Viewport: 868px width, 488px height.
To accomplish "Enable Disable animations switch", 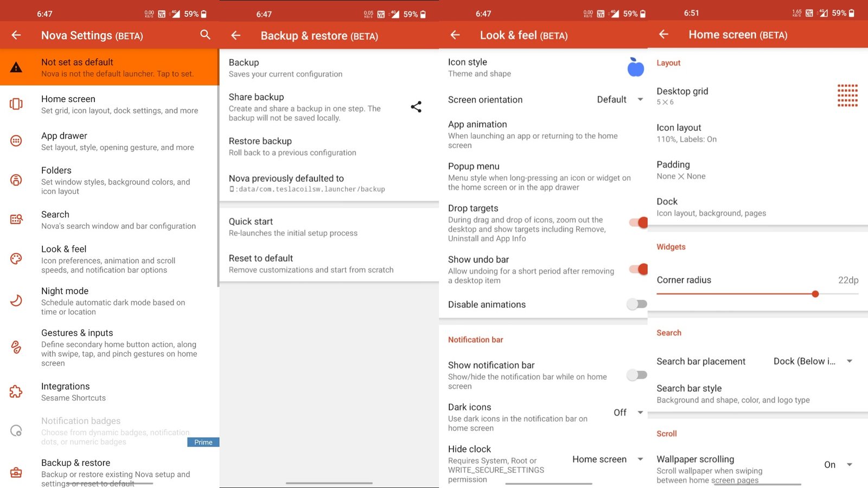I will 637,304.
